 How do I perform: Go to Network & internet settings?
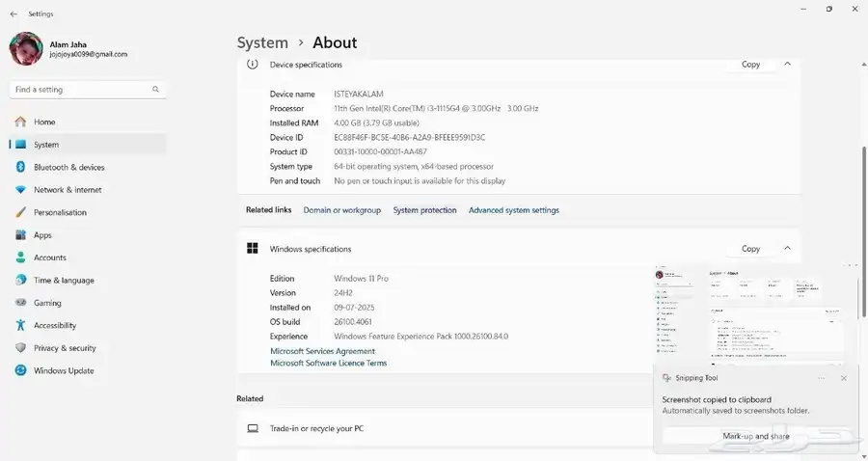88,190
